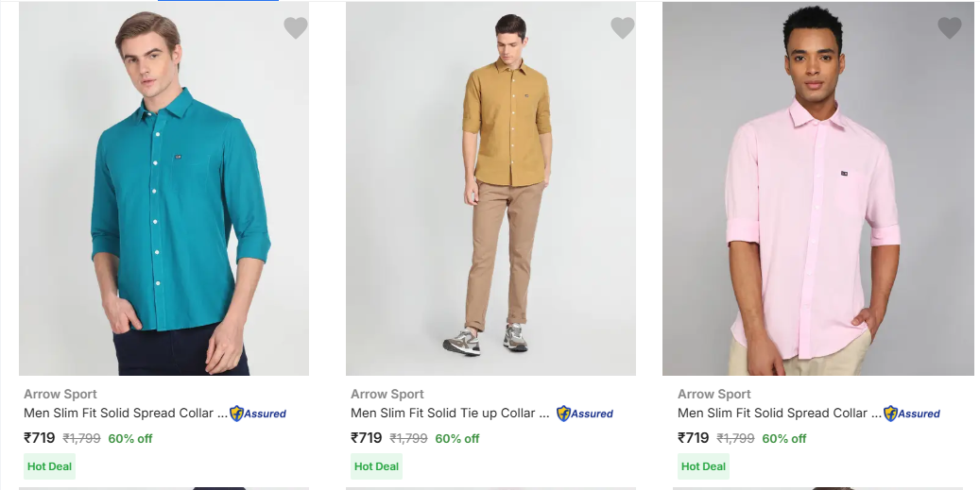Click Arrow Sport brand under mustard shirt
Screen dimensions: 980x490
click(387, 394)
